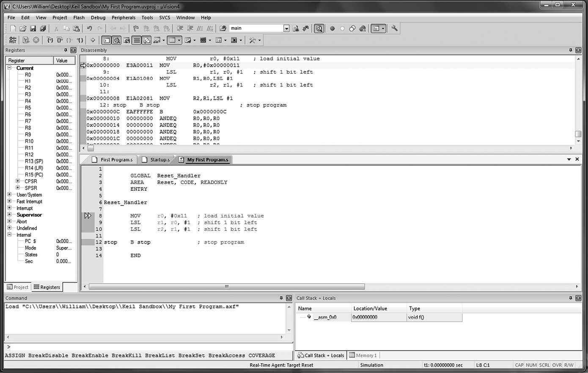Expand the Supervisor register group

pyautogui.click(x=9, y=215)
